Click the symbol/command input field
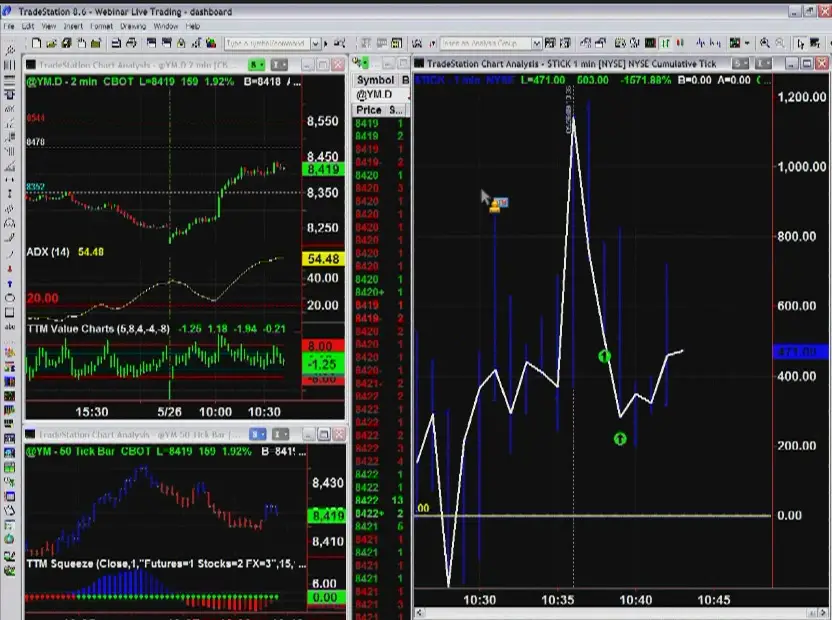 [267, 43]
